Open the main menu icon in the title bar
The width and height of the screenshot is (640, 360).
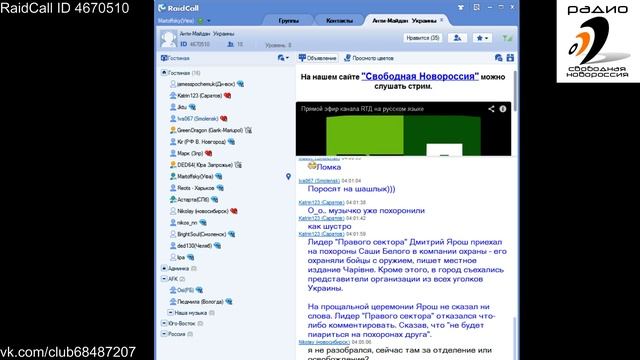[476, 7]
